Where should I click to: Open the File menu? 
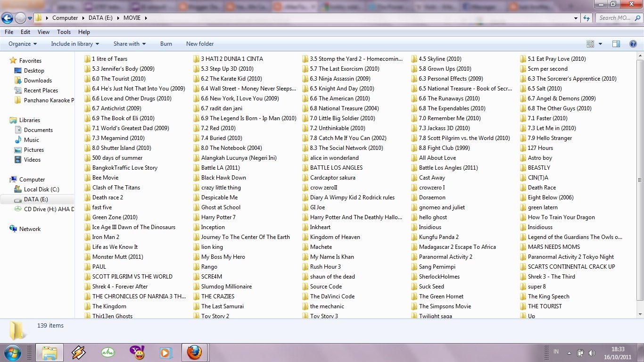[9, 32]
